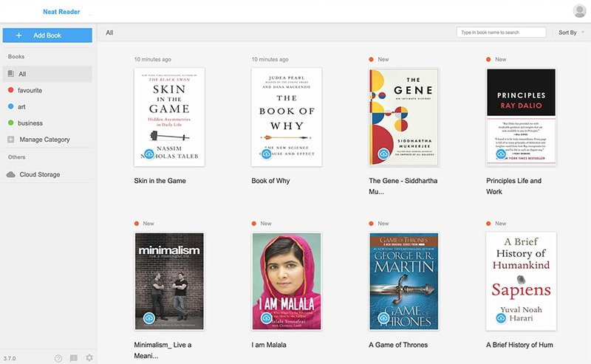This screenshot has height=364, width=591.
Task: Click the 3.7.0 version label
Action: coord(10,358)
